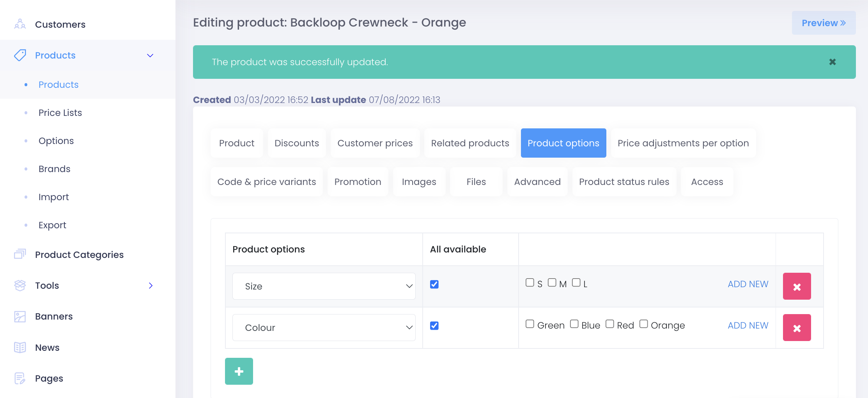868x398 pixels.
Task: Uncheck All available for the Size option
Action: [x=434, y=284]
